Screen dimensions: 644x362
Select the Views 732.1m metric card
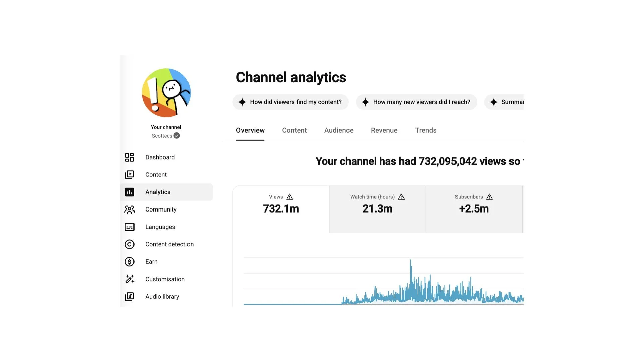281,209
